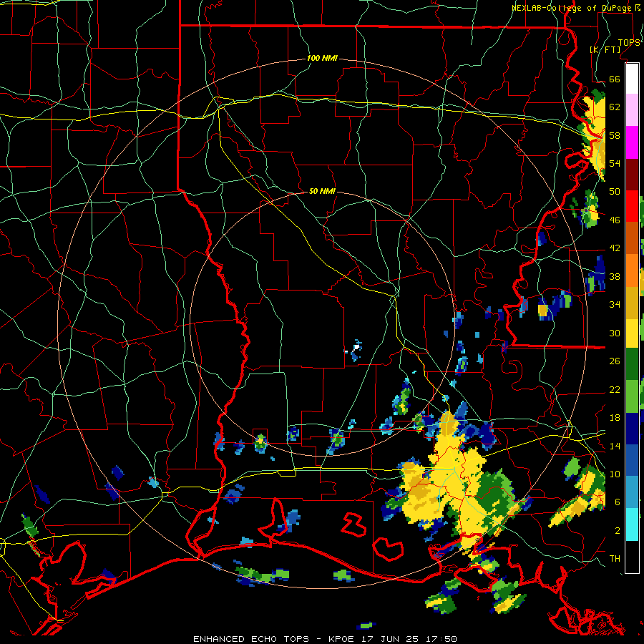
Task: Select the navy blue legend swatch
Action: (x=632, y=429)
